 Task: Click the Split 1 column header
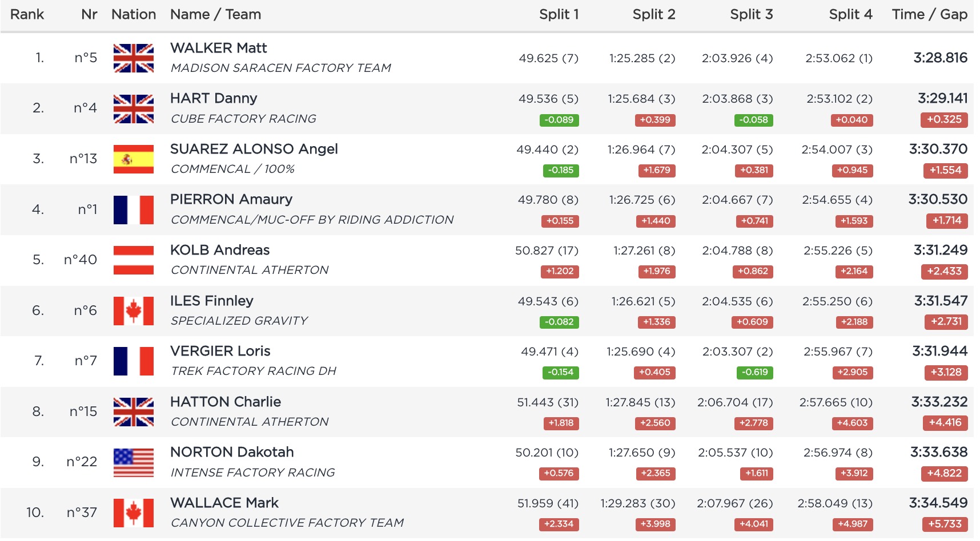pyautogui.click(x=559, y=14)
